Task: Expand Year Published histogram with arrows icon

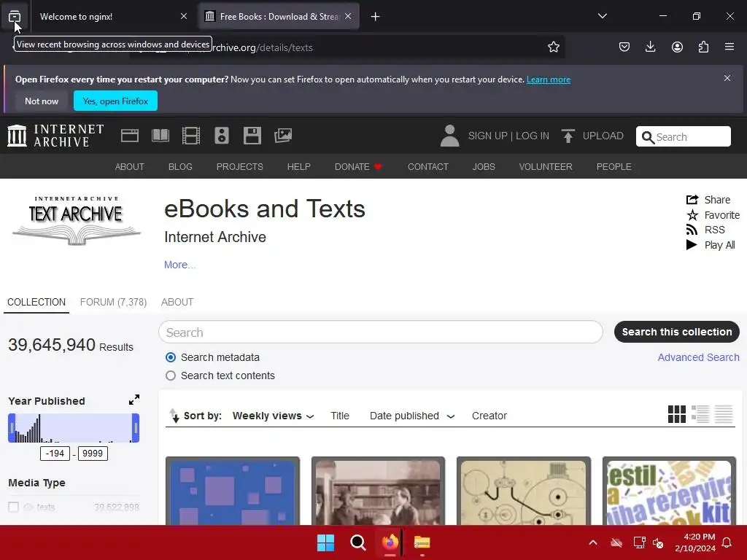Action: tap(134, 400)
